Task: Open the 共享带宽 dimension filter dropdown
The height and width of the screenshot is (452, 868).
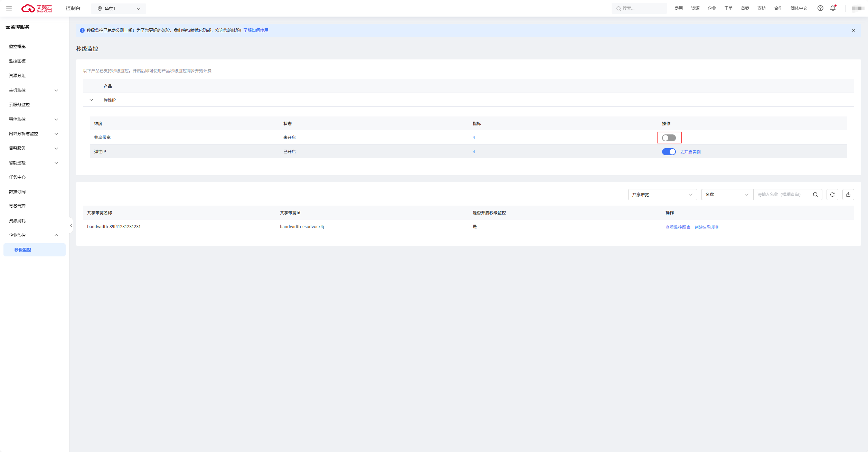Action: click(662, 195)
